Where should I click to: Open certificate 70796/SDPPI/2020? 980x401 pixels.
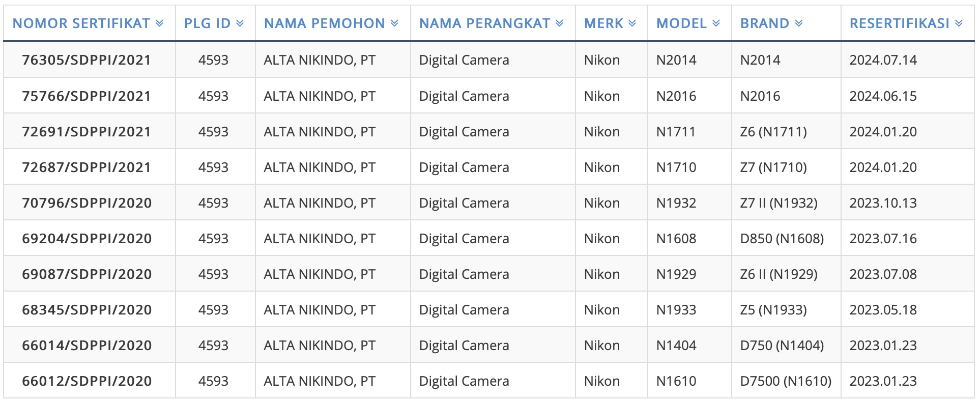pyautogui.click(x=87, y=203)
